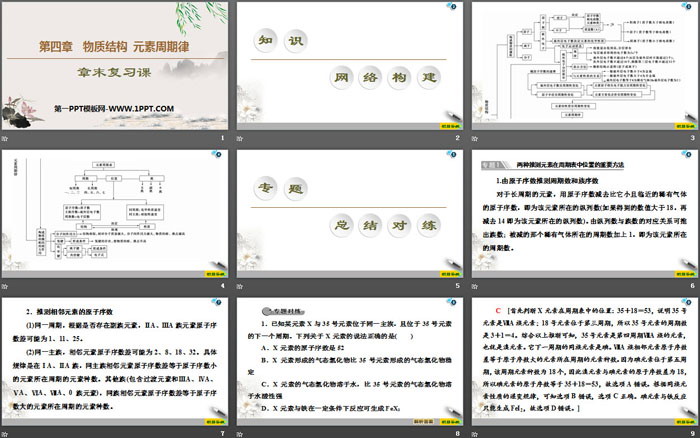Click slide number 4 label
The width and height of the screenshot is (700, 438).
tap(223, 286)
